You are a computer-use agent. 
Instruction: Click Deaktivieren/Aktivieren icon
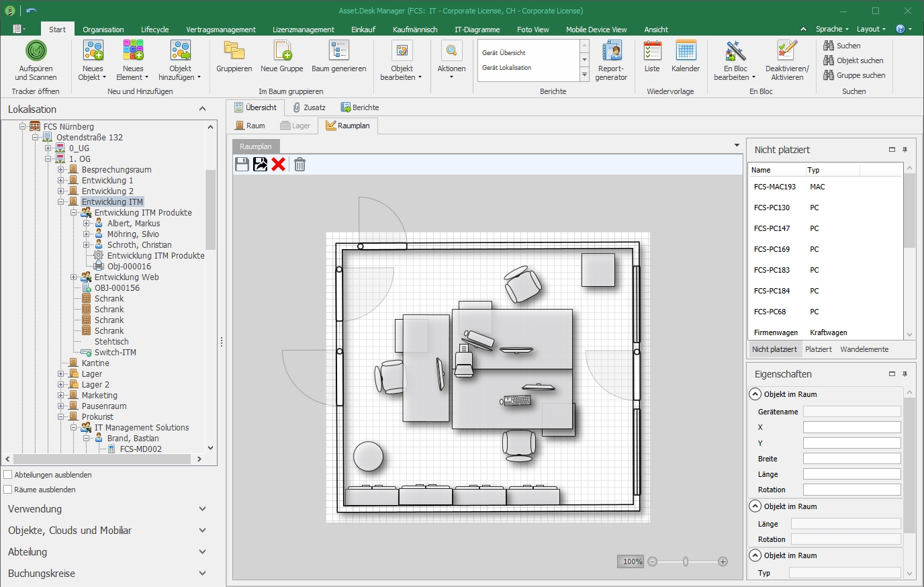787,51
